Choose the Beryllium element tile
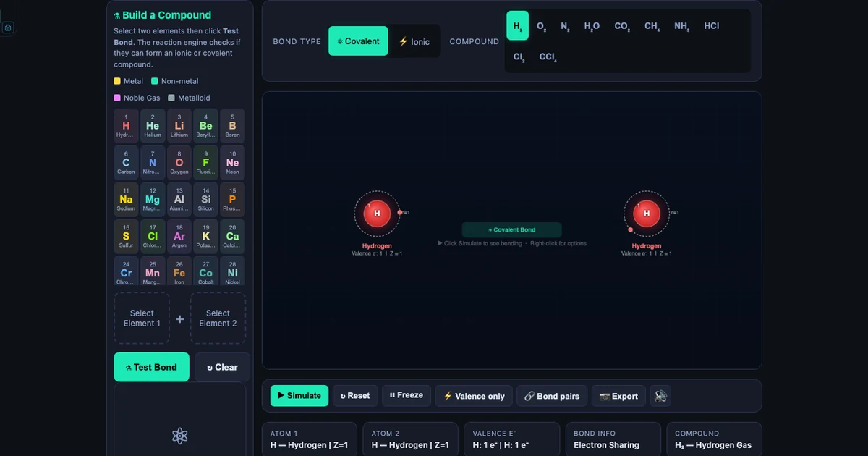 point(206,126)
